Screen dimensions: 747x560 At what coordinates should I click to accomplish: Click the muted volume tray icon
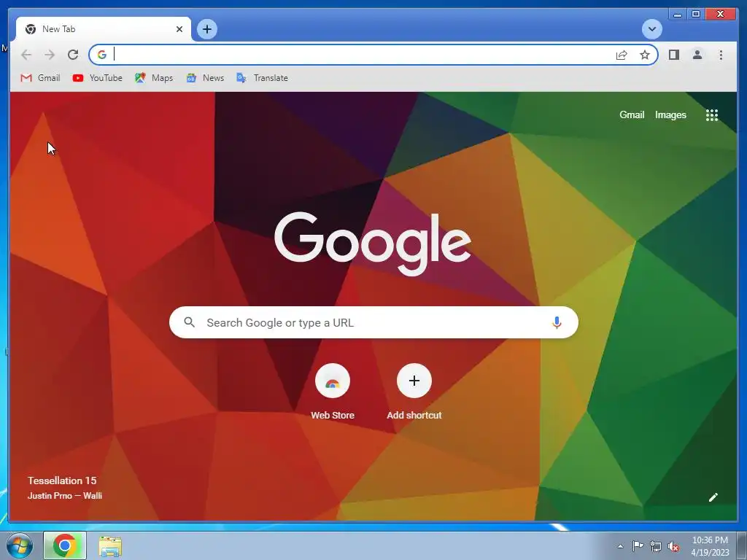click(673, 546)
